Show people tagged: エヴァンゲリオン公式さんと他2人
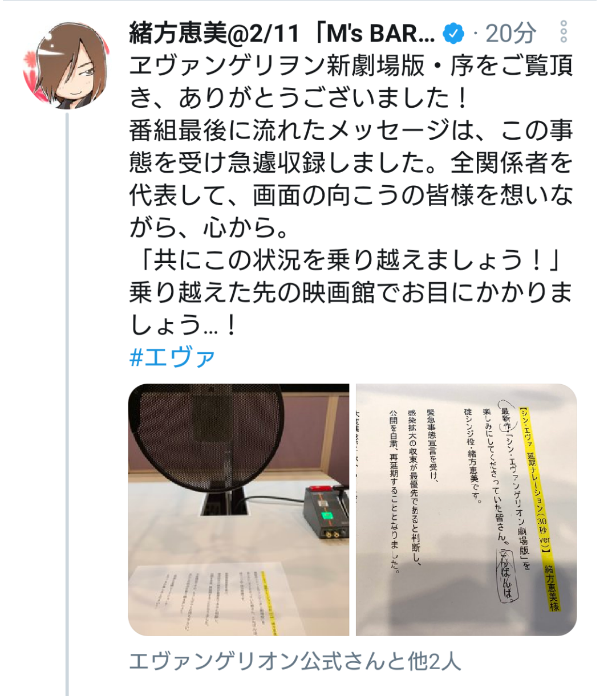Viewport: 616px width, 696px height. (x=295, y=661)
